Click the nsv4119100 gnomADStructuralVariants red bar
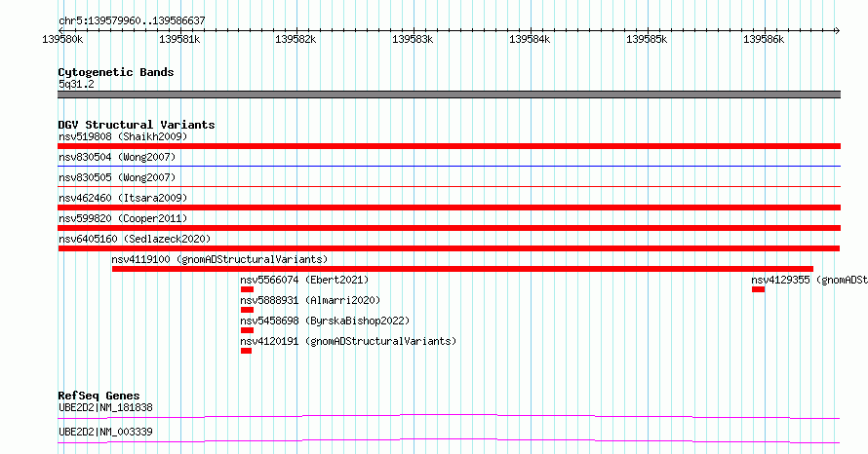Image resolution: width=868 pixels, height=454 pixels. (462, 269)
